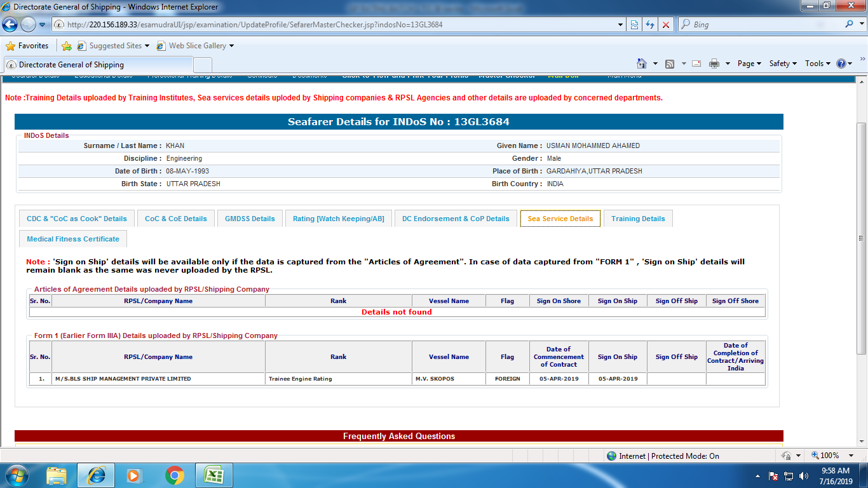Open the CoC & CoE Details tab
Image resolution: width=868 pixels, height=488 pixels.
tap(176, 219)
